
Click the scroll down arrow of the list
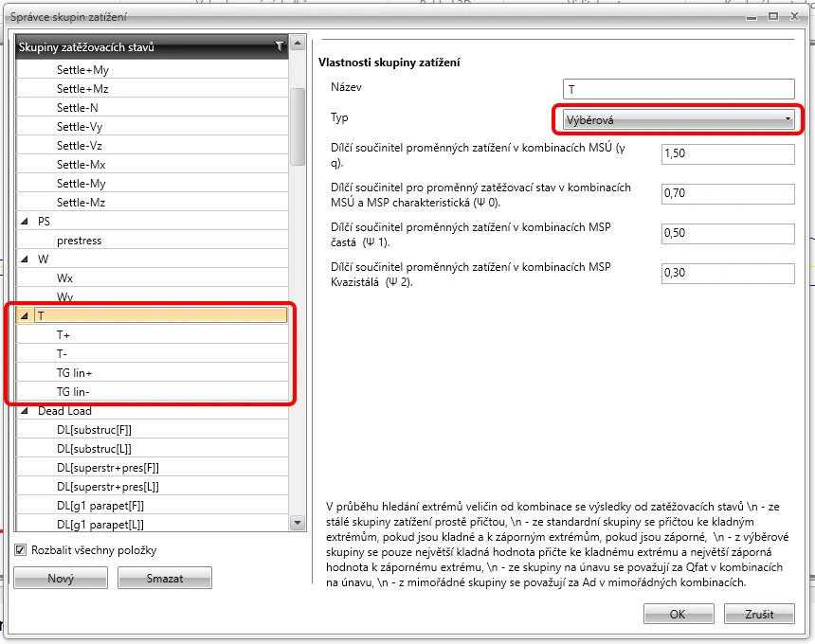click(x=298, y=523)
